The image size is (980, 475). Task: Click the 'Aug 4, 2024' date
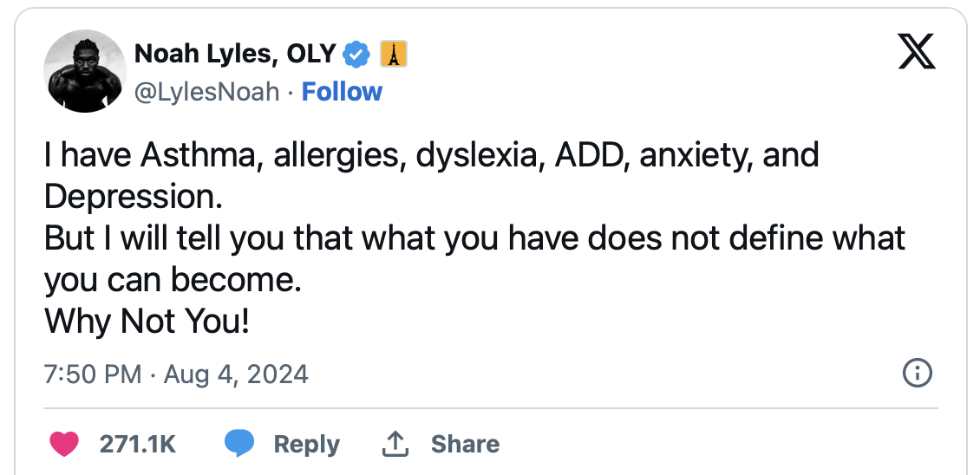pos(235,374)
